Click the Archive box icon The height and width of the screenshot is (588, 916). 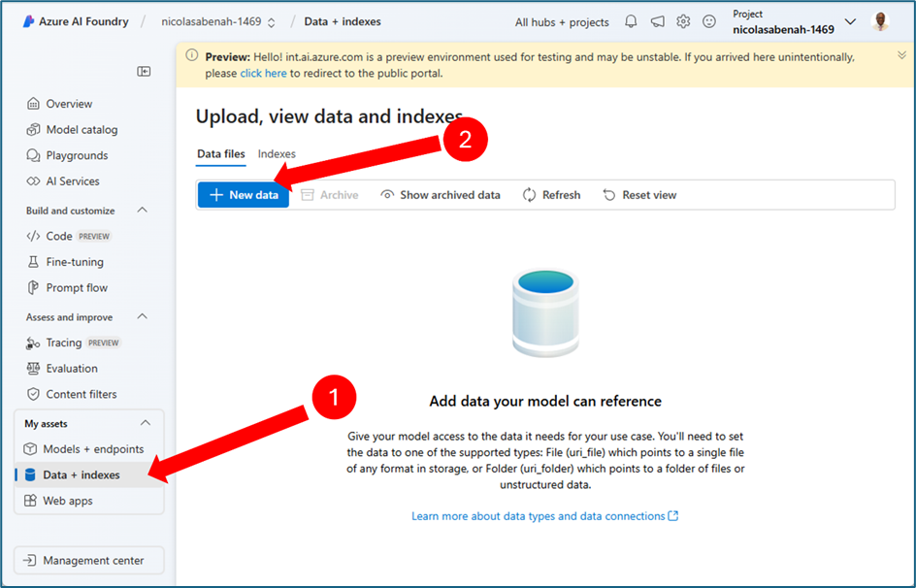click(x=308, y=195)
